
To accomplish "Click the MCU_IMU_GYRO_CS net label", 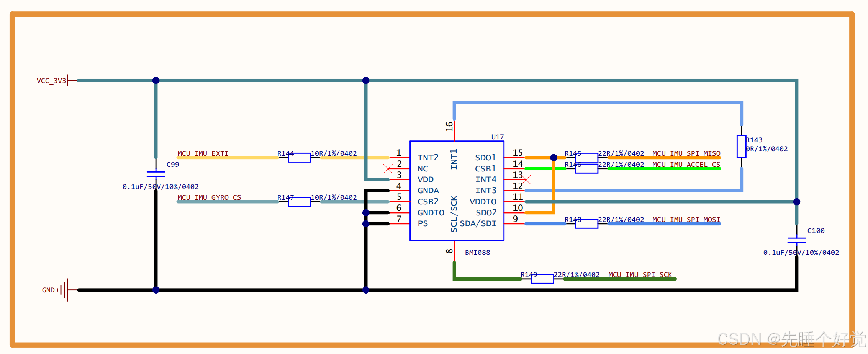I will tap(209, 197).
